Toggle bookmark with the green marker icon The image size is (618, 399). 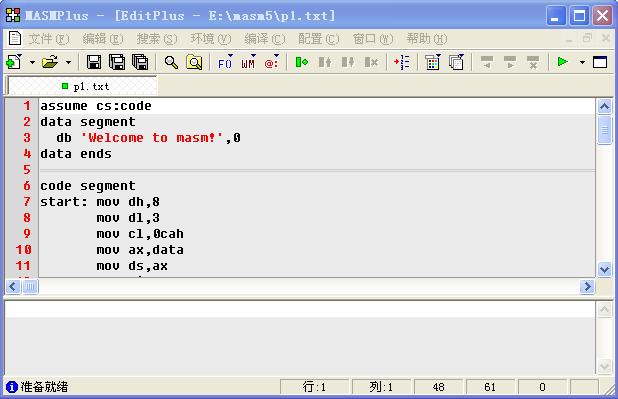coord(302,62)
